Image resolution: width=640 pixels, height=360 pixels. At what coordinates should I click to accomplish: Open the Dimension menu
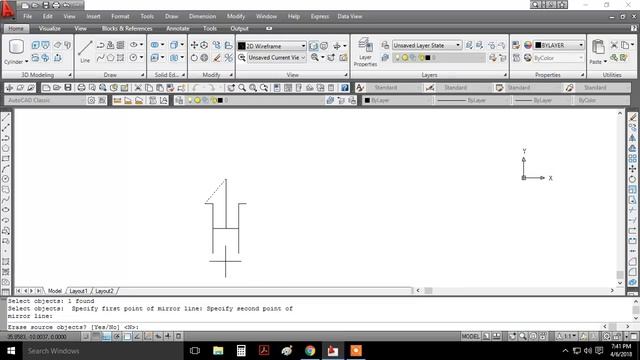click(x=202, y=16)
